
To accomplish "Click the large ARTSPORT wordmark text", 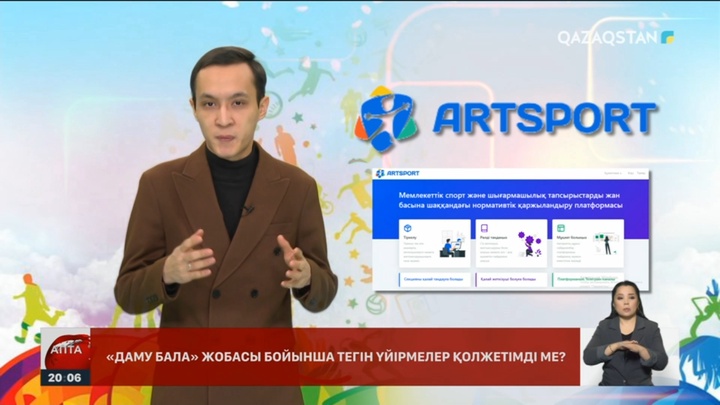I will point(545,118).
